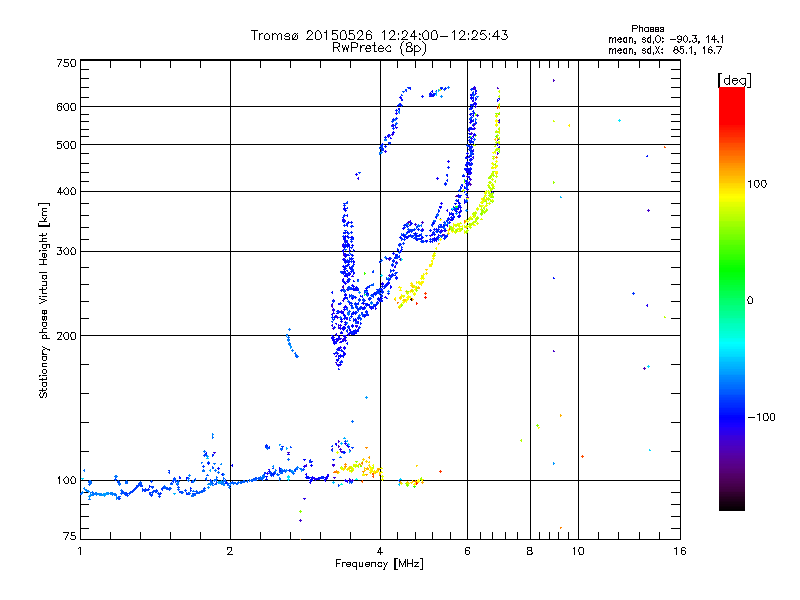Click the color bar's "100" tick label
This screenshot has height=600, width=800.
point(757,184)
